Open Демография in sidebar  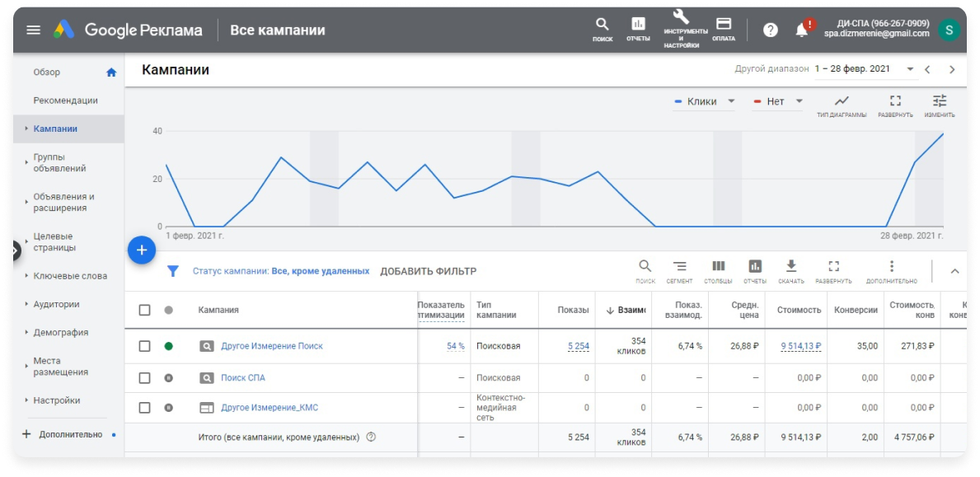pyautogui.click(x=61, y=332)
